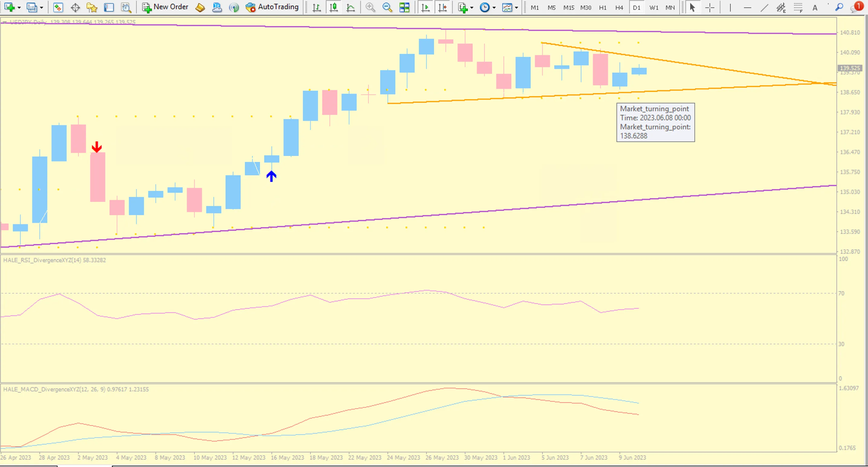Open the Market Watch panel
This screenshot has height=467, width=868.
click(58, 8)
